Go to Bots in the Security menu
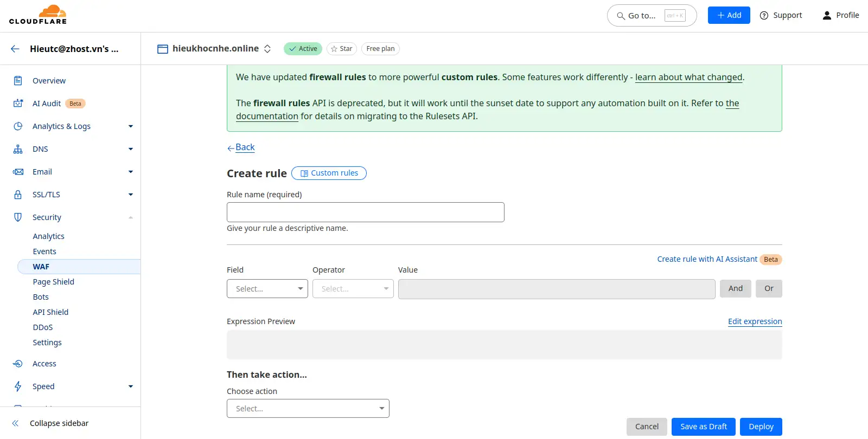Screen dimensions: 868x439 pos(41,297)
